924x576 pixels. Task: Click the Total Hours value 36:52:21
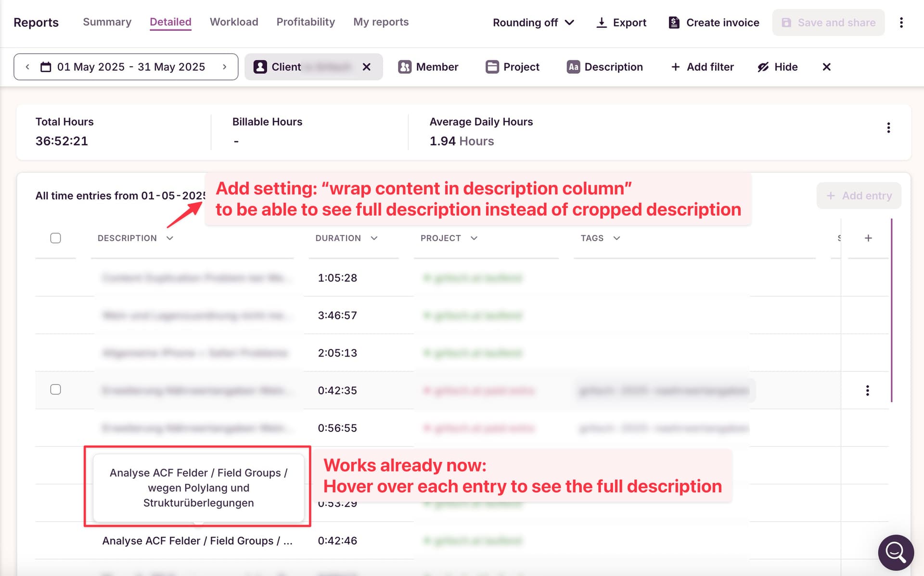(62, 141)
